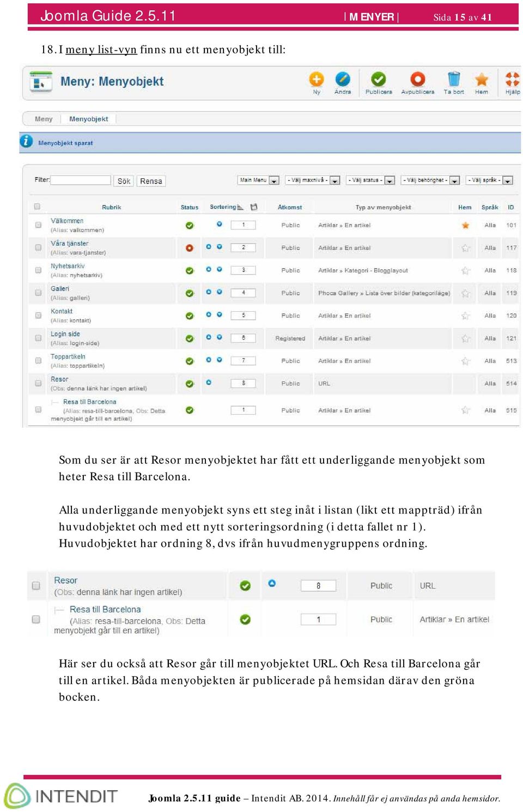This screenshot has width=523, height=812.
Task: Switch to the Meny tab
Action: [44, 119]
